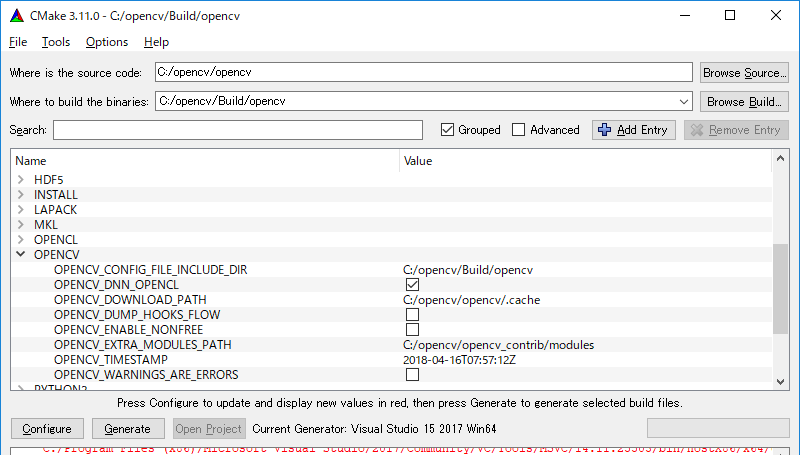The width and height of the screenshot is (800, 455).
Task: Click the timestamp value 2018-04-16T07:57:12Z
Action: (x=459, y=360)
